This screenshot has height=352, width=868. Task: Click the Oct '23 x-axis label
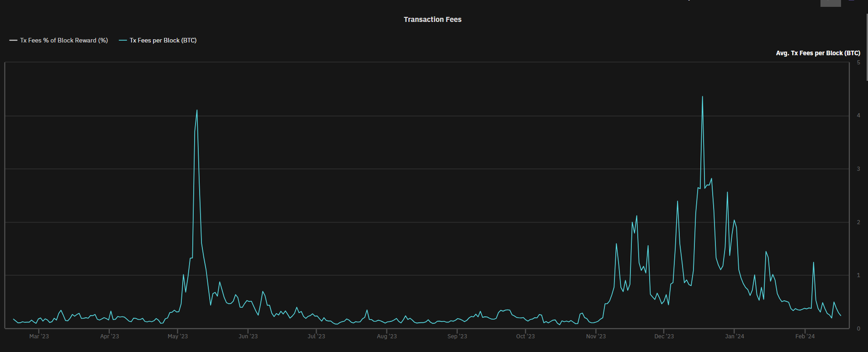click(525, 336)
